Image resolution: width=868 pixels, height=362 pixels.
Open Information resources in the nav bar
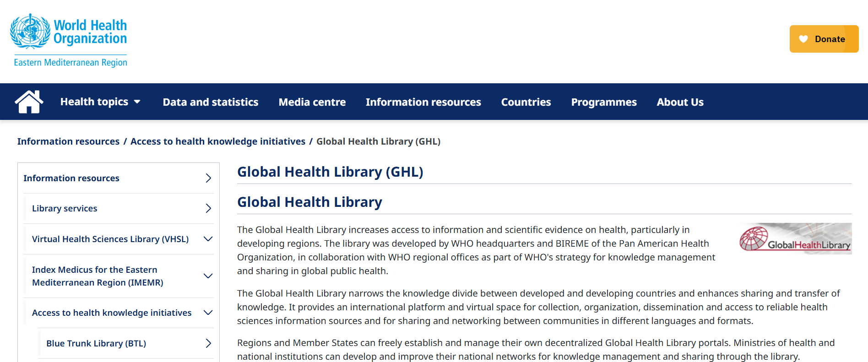423,102
